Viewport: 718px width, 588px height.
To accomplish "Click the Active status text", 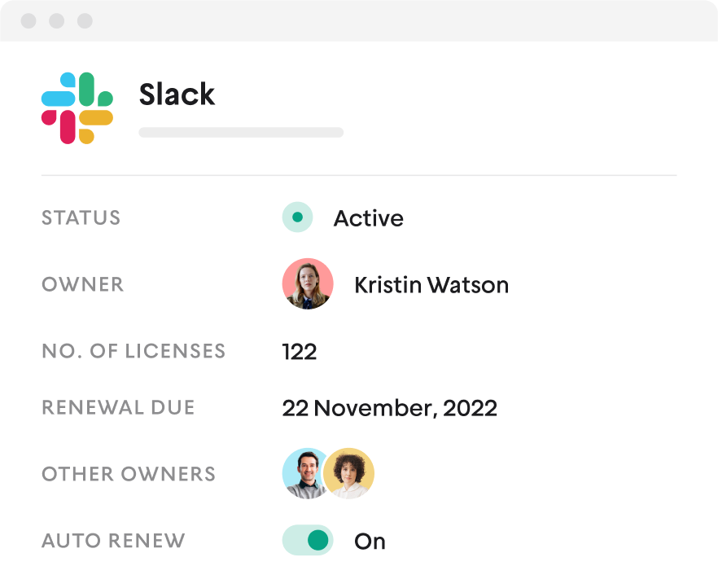I will (x=369, y=218).
